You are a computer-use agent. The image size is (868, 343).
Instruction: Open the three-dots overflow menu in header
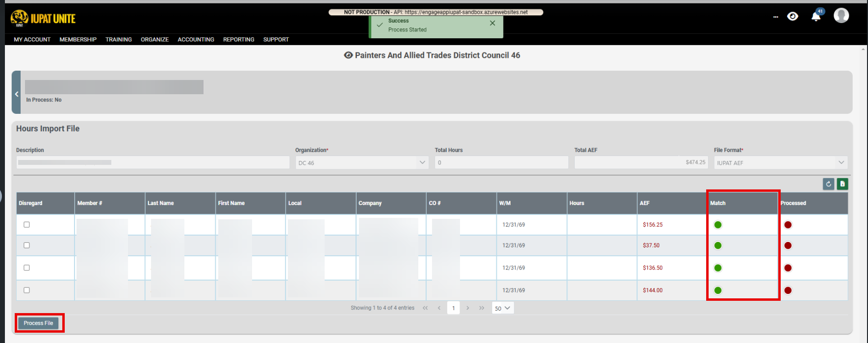pyautogui.click(x=775, y=17)
